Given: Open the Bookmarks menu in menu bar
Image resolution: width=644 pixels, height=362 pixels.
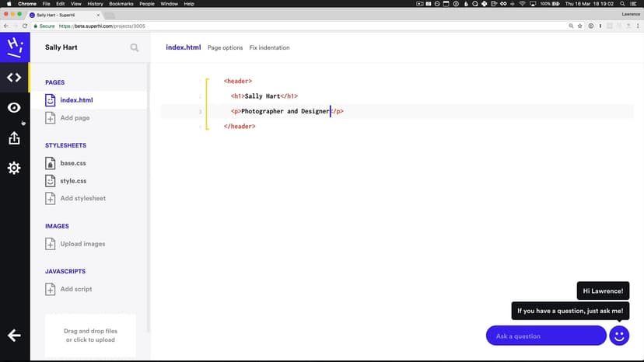Looking at the screenshot, I should (121, 4).
